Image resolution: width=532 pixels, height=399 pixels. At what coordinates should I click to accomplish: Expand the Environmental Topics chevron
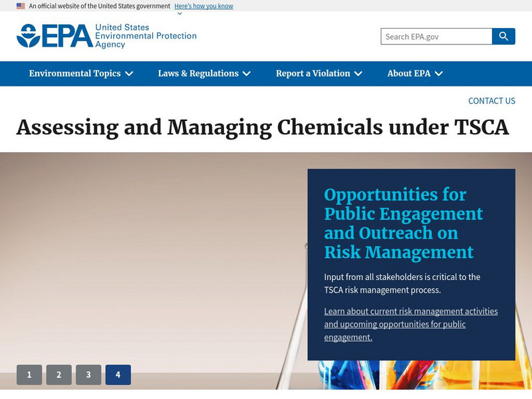129,74
